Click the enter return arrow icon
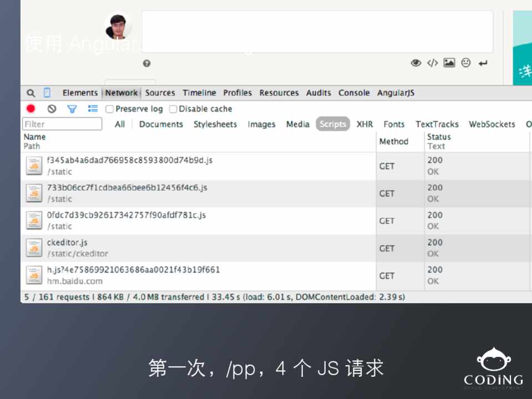Screen dimensions: 532x399 coord(483,63)
